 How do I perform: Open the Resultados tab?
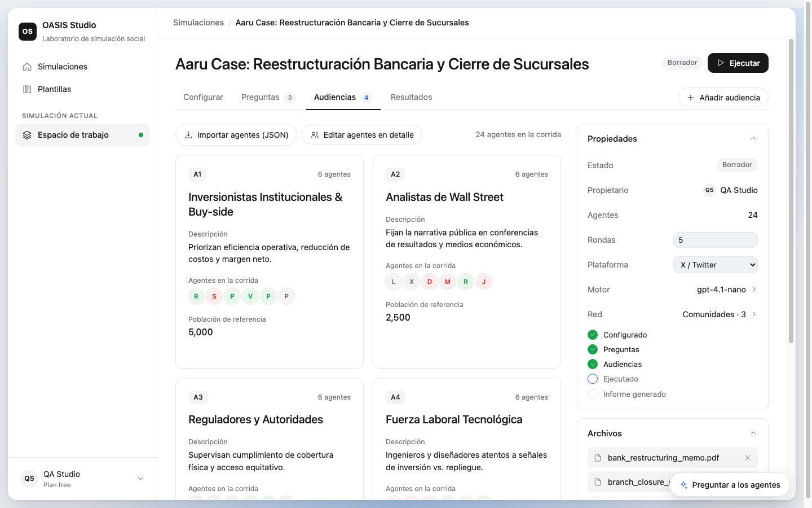point(412,97)
